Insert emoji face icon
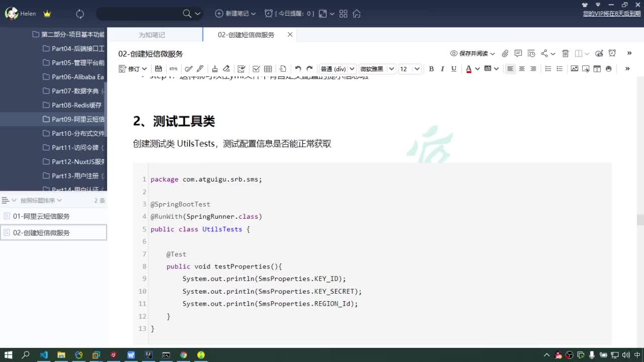 point(609,69)
